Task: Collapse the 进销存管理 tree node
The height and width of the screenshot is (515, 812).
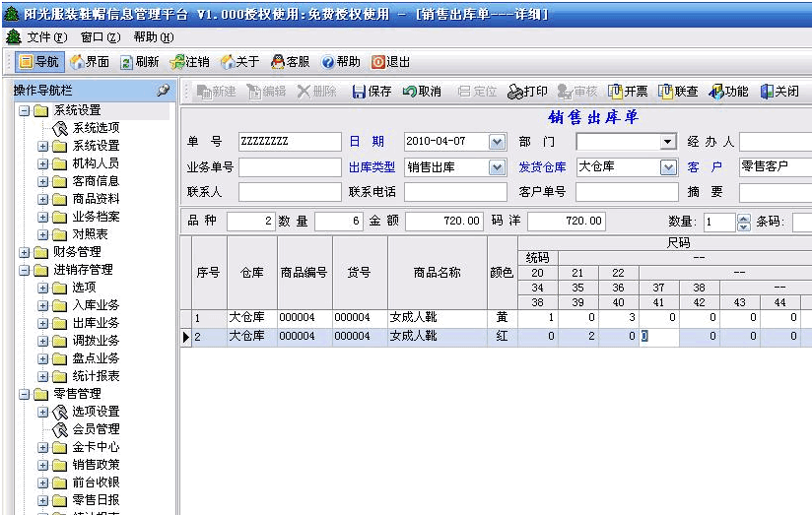Action: (x=25, y=270)
